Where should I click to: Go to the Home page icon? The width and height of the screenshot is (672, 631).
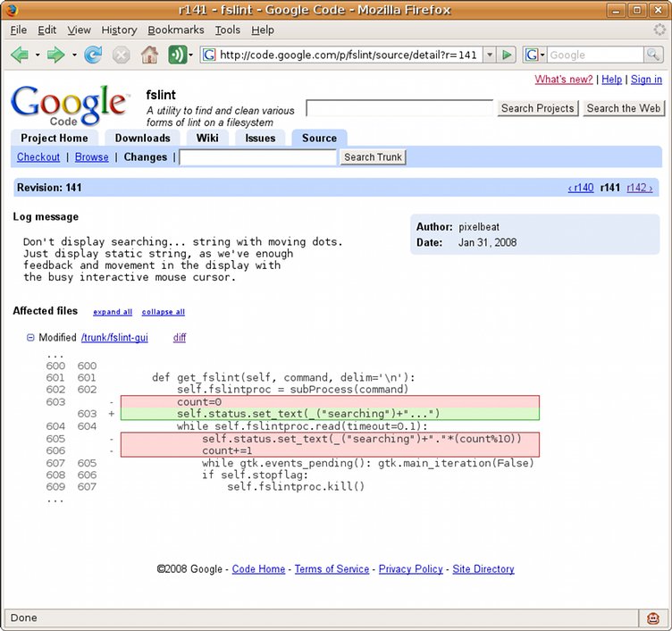click(x=149, y=55)
